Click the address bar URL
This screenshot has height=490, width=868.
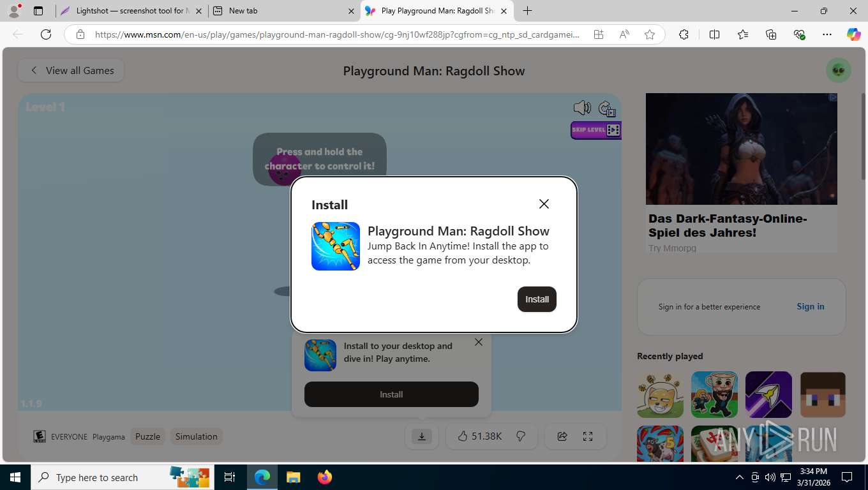pos(337,34)
